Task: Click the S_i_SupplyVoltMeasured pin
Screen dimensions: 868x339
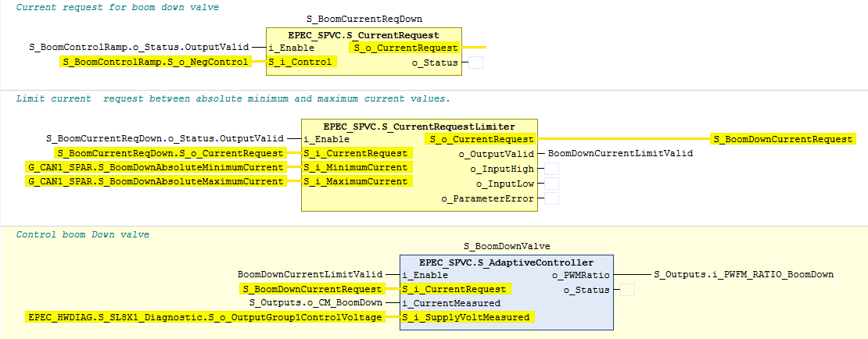Action: pyautogui.click(x=468, y=317)
